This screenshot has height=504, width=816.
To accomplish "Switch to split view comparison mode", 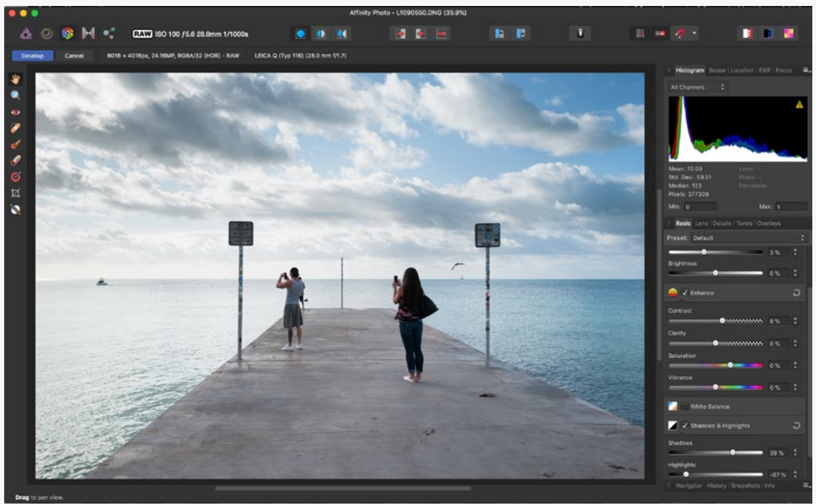I will point(321,34).
